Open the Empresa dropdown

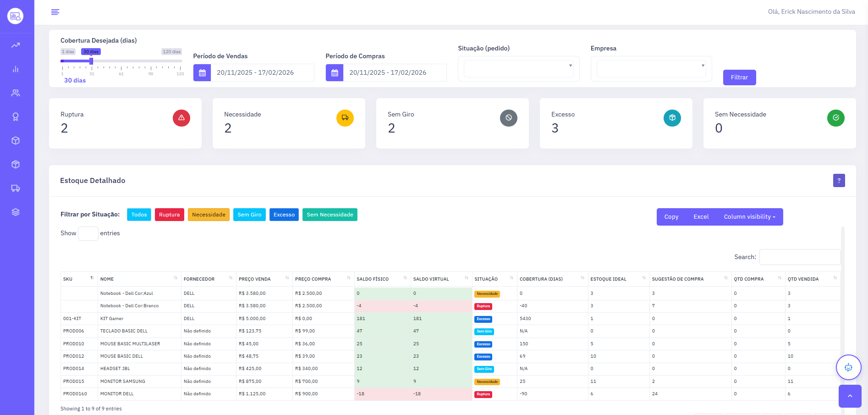coord(651,69)
